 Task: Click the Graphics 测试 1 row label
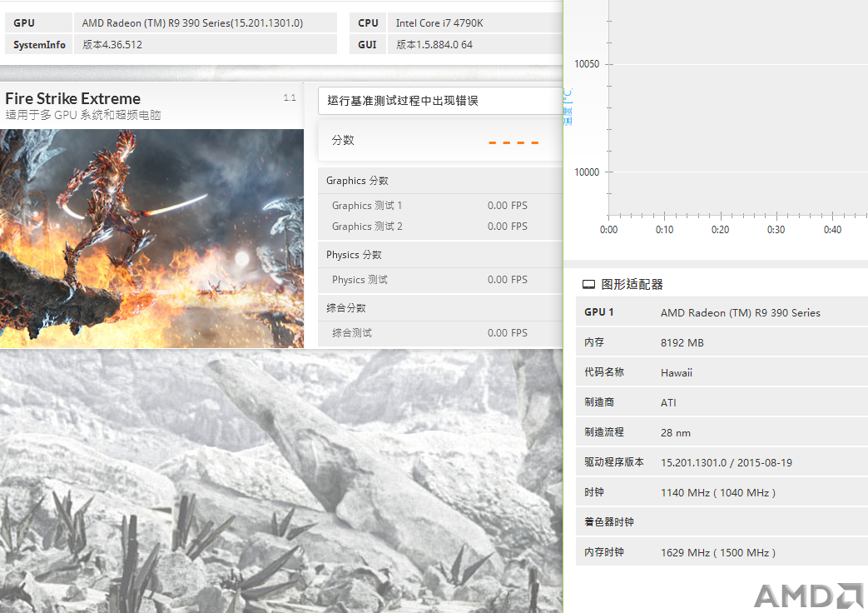click(367, 206)
